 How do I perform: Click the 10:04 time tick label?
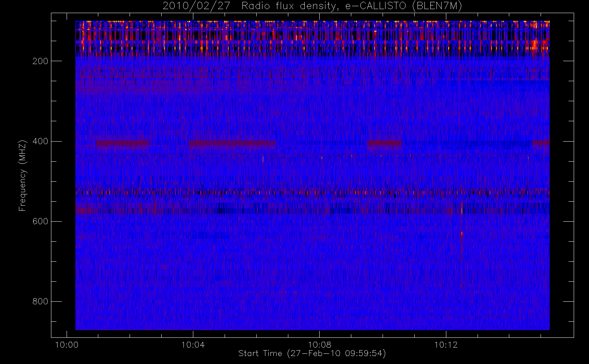193,345
